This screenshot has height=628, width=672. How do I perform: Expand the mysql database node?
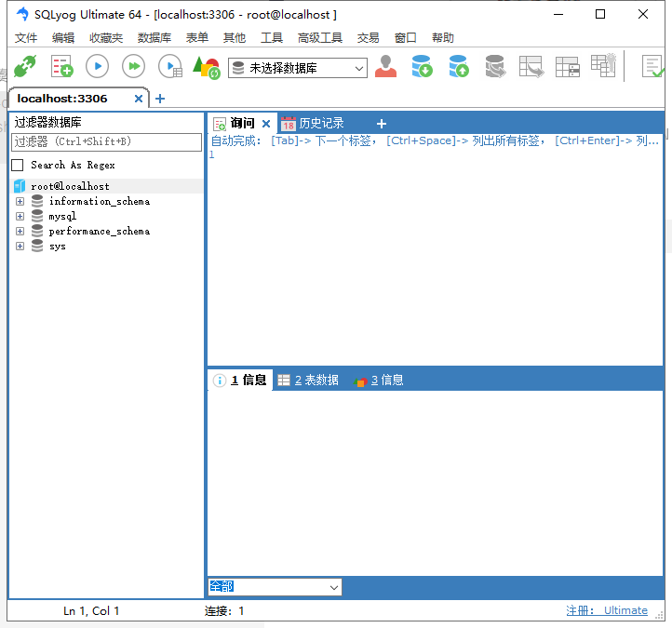[x=20, y=216]
